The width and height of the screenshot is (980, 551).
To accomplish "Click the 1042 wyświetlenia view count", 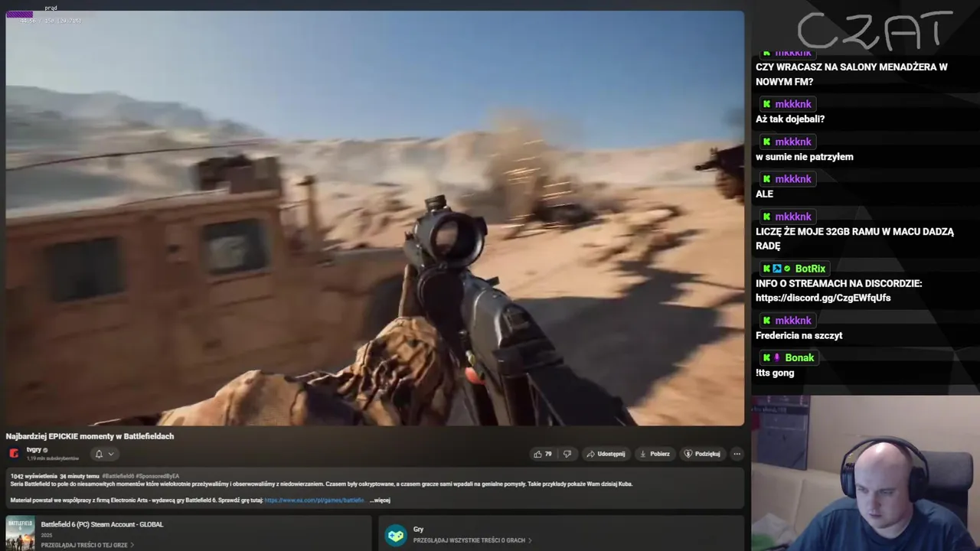I will tap(34, 476).
